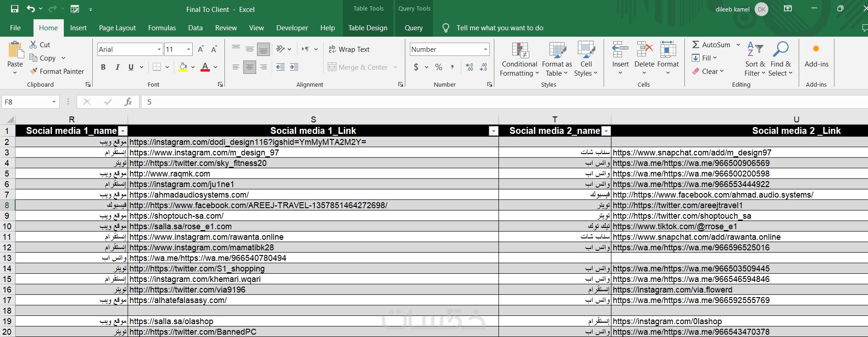
Task: Copy the selected cells
Action: click(43, 58)
